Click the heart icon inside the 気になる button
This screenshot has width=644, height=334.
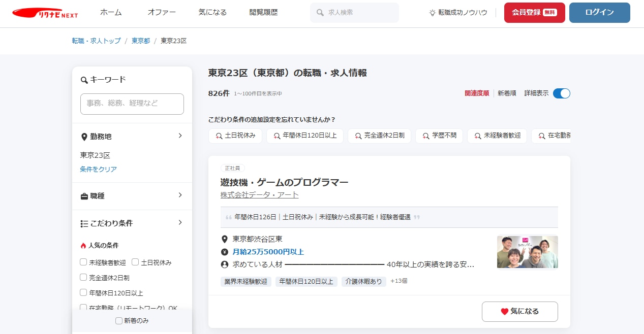pyautogui.click(x=504, y=311)
